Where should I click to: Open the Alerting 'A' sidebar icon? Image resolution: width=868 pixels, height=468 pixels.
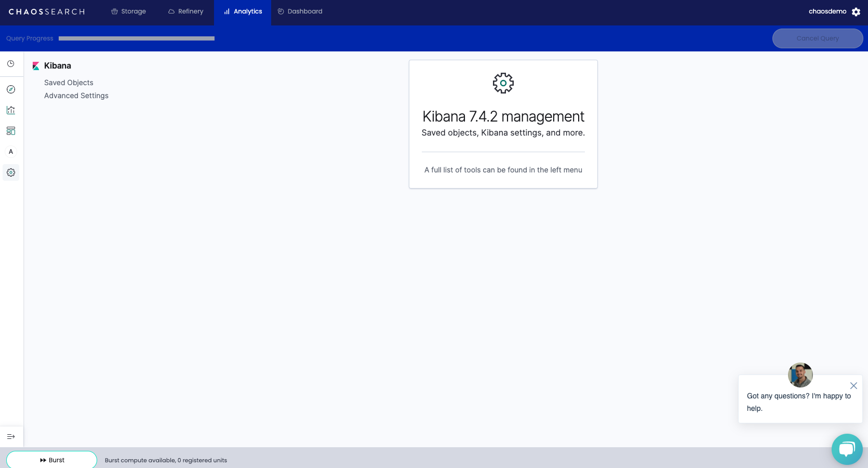click(11, 152)
